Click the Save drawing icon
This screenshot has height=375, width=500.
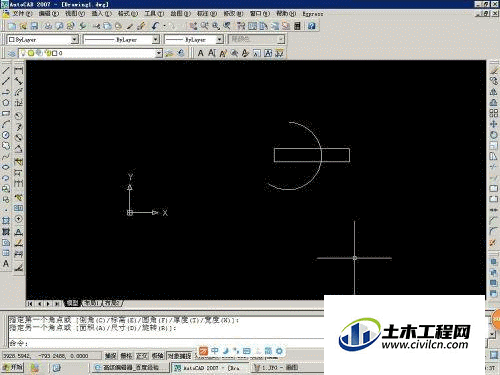(x=34, y=26)
